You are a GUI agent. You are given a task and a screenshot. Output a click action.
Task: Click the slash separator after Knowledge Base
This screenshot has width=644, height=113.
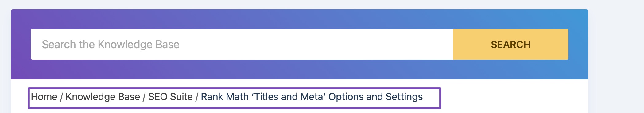click(144, 97)
